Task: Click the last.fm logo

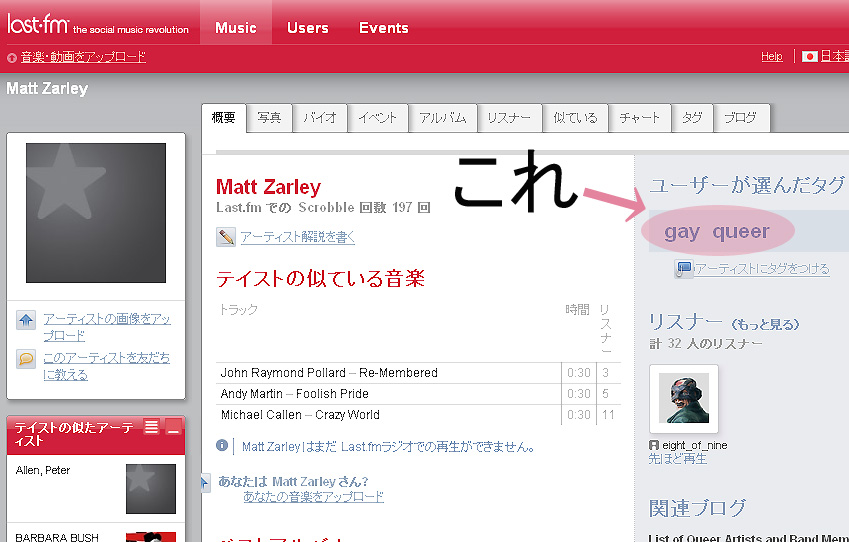Action: tap(38, 24)
